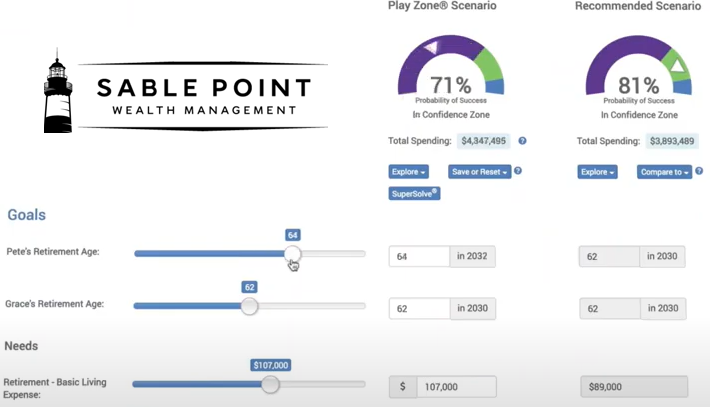
Task: Open the Save or Reset dropdown
Action: (480, 172)
